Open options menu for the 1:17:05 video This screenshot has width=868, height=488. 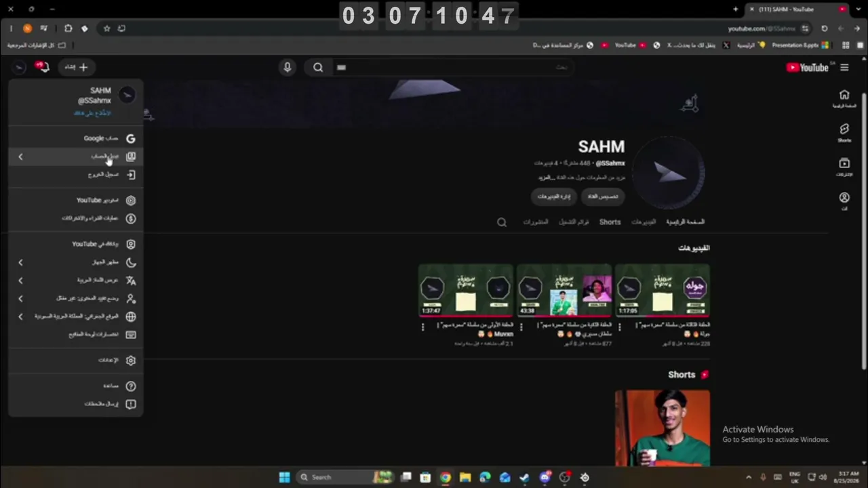pos(619,327)
